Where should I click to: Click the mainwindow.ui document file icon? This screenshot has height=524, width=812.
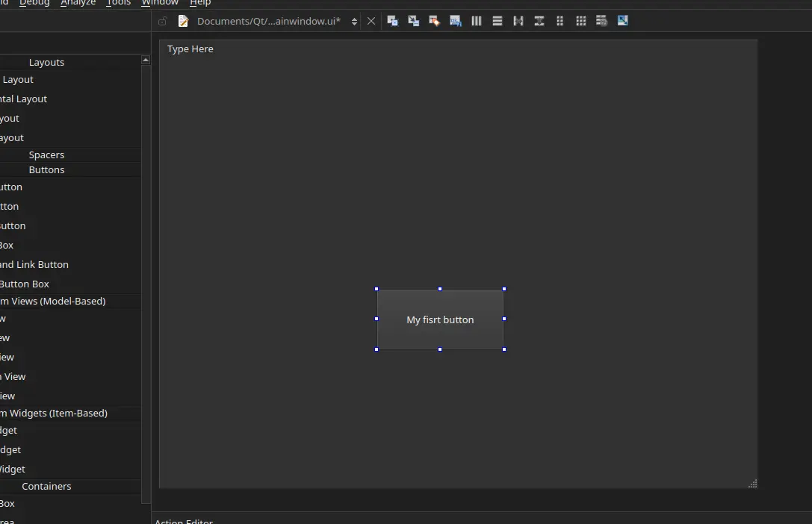[183, 21]
